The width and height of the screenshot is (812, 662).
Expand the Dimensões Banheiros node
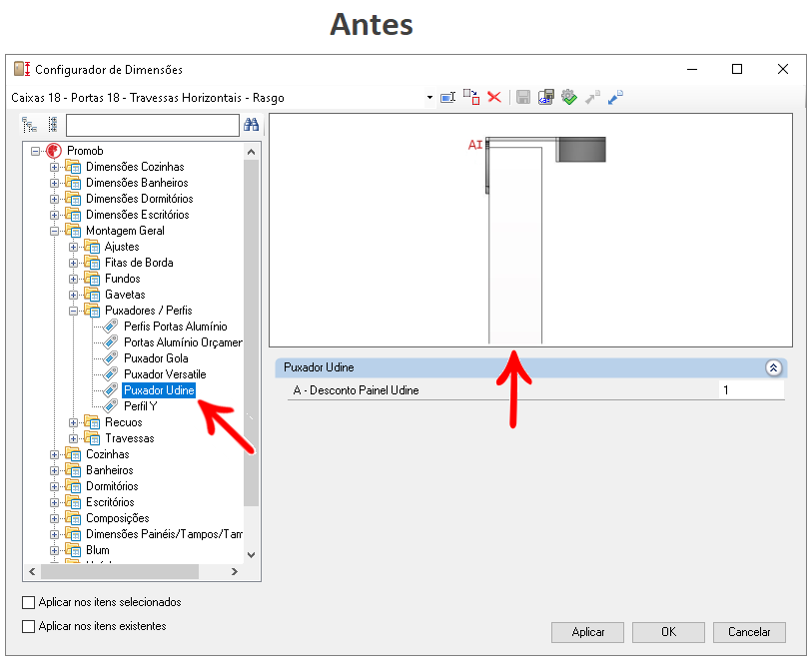coord(54,184)
